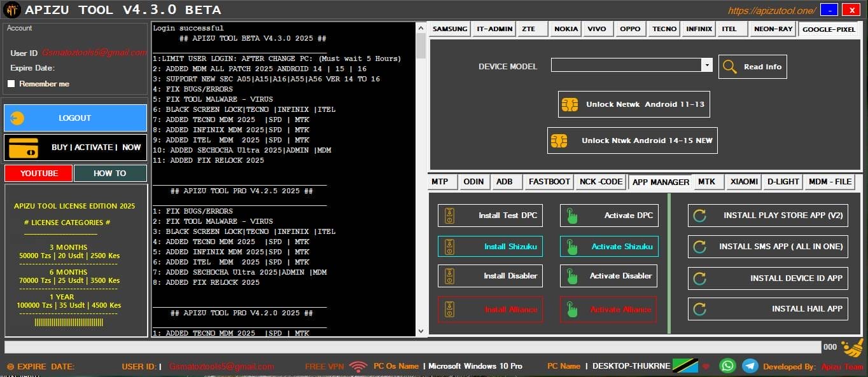Open Telegram from the status bar
Screen dimensions: 868x377
pyautogui.click(x=751, y=366)
